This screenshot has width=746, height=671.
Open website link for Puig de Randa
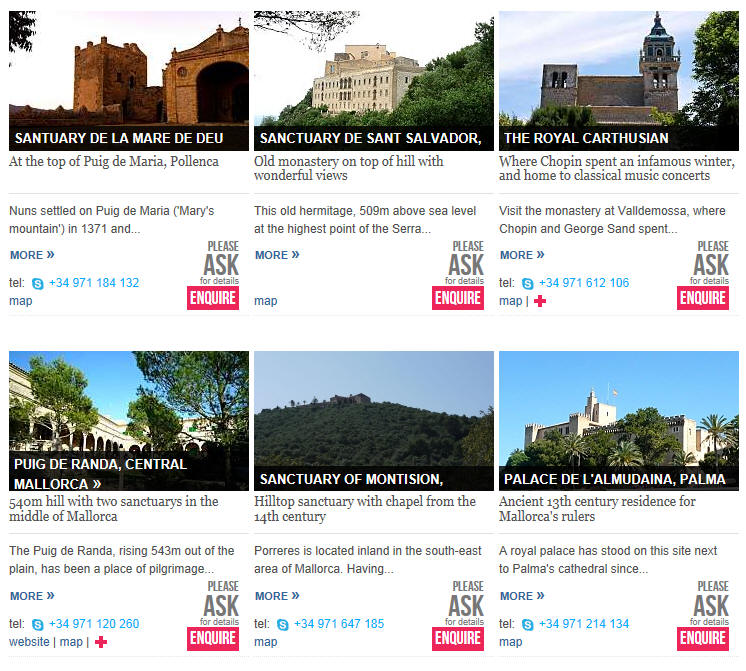[x=29, y=642]
